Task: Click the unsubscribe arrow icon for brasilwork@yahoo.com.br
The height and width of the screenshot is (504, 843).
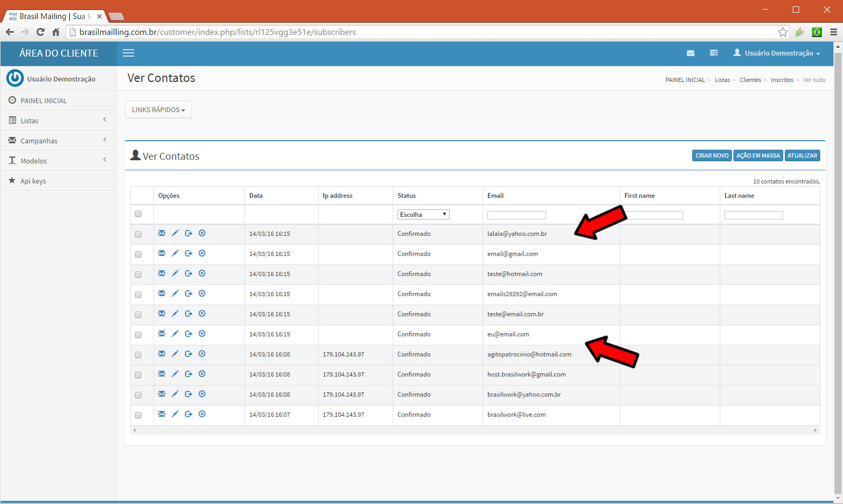Action: [188, 394]
